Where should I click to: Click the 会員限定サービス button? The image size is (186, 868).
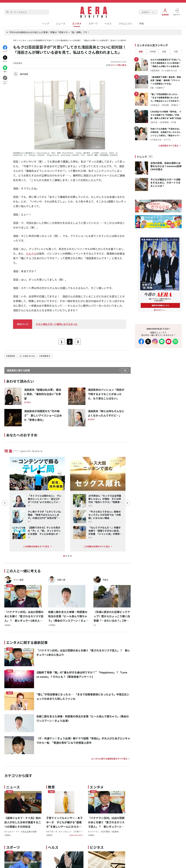[x=148, y=12]
